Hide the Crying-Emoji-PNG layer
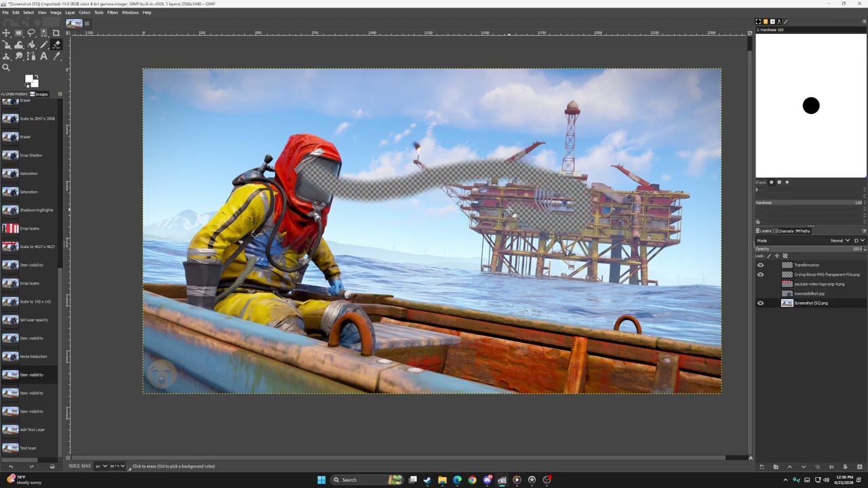868x488 pixels. tap(760, 274)
